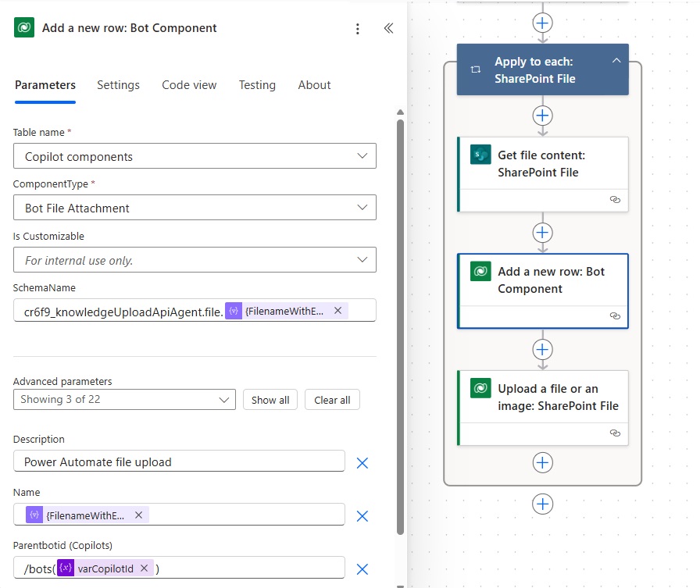Collapse the action details panel

click(x=388, y=29)
